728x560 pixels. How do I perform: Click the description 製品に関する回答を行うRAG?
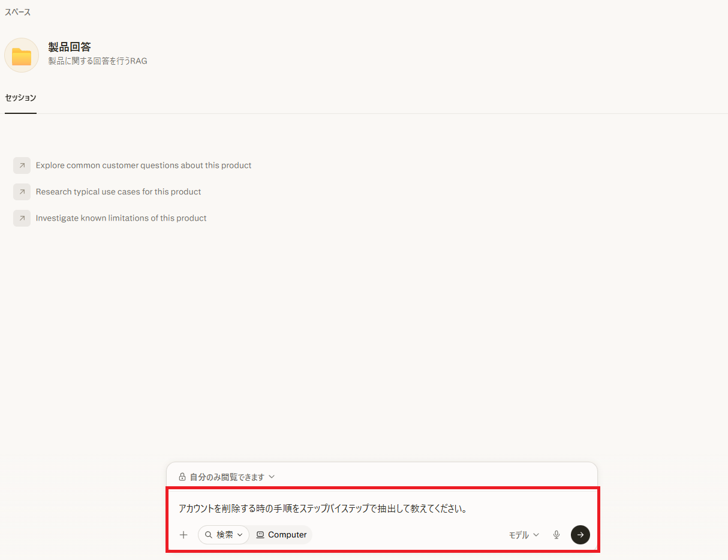[98, 61]
